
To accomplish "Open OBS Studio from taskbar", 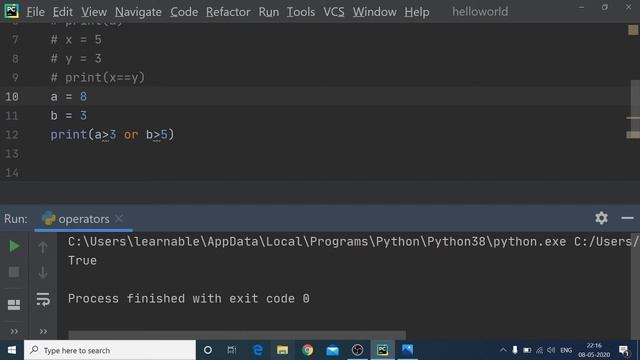I will (357, 350).
